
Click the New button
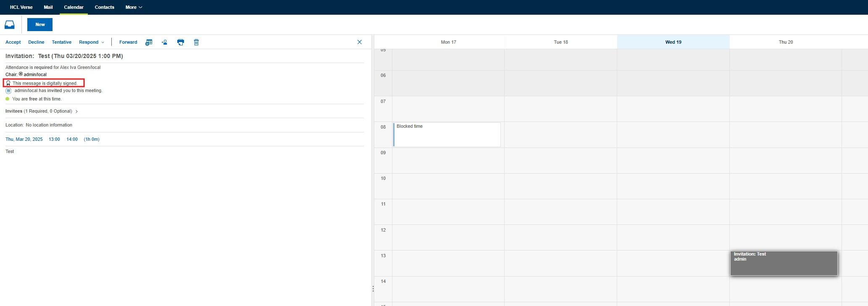pos(40,24)
